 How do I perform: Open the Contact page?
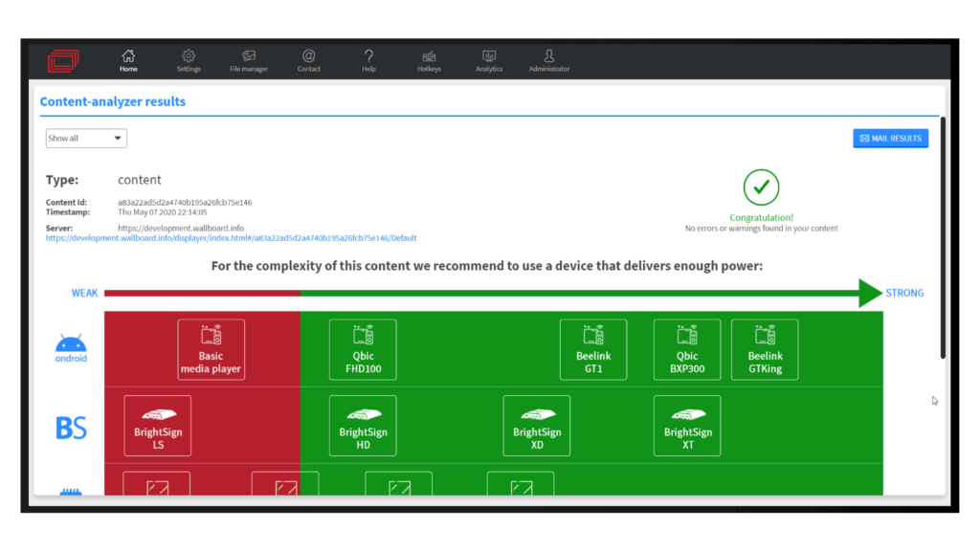(x=309, y=60)
